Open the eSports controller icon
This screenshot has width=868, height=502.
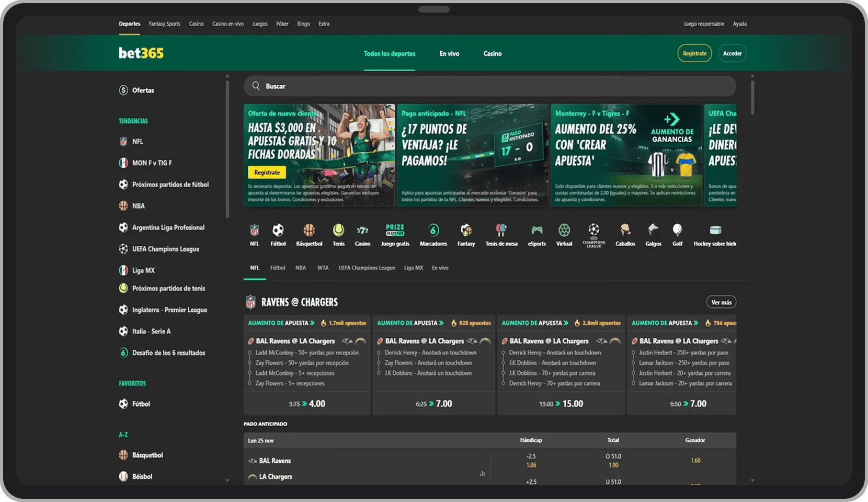[x=536, y=231]
